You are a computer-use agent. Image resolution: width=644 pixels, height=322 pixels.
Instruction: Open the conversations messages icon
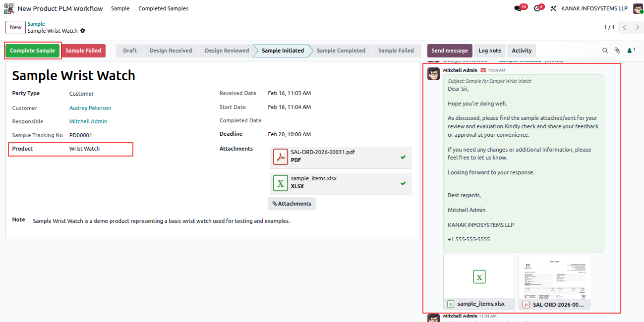518,8
